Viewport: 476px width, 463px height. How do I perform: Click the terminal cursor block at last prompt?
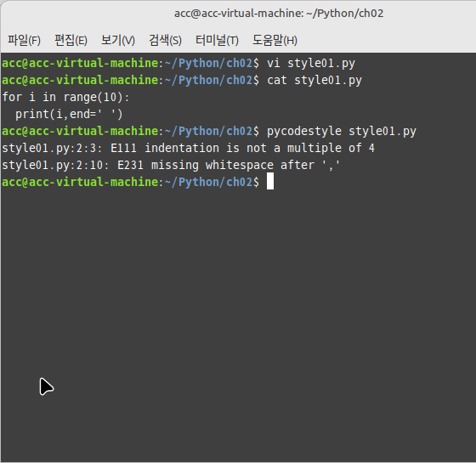click(270, 181)
